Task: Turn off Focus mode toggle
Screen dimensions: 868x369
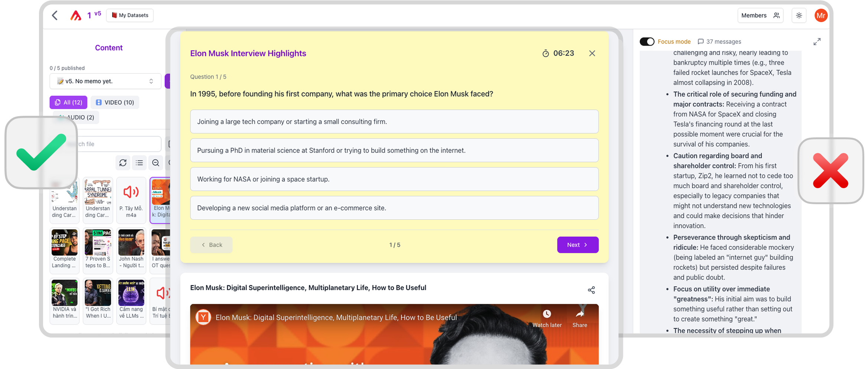Action: click(x=647, y=42)
